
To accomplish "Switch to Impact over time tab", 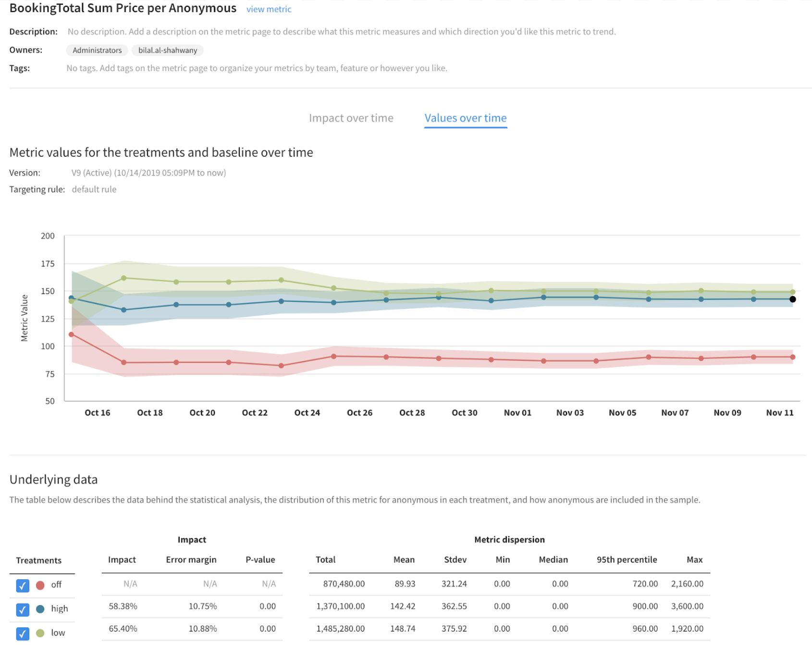I will pos(351,118).
